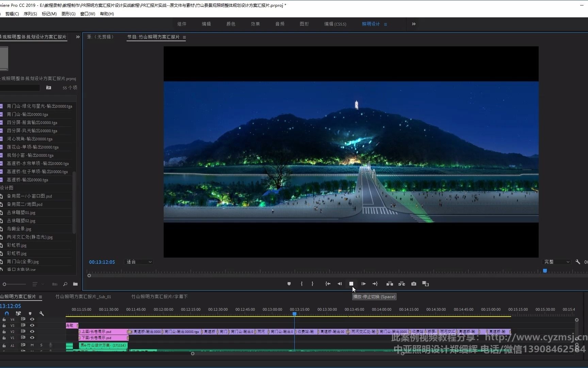The height and width of the screenshot is (368, 588).
Task: Toggle V2 track output eye
Action: [32, 332]
